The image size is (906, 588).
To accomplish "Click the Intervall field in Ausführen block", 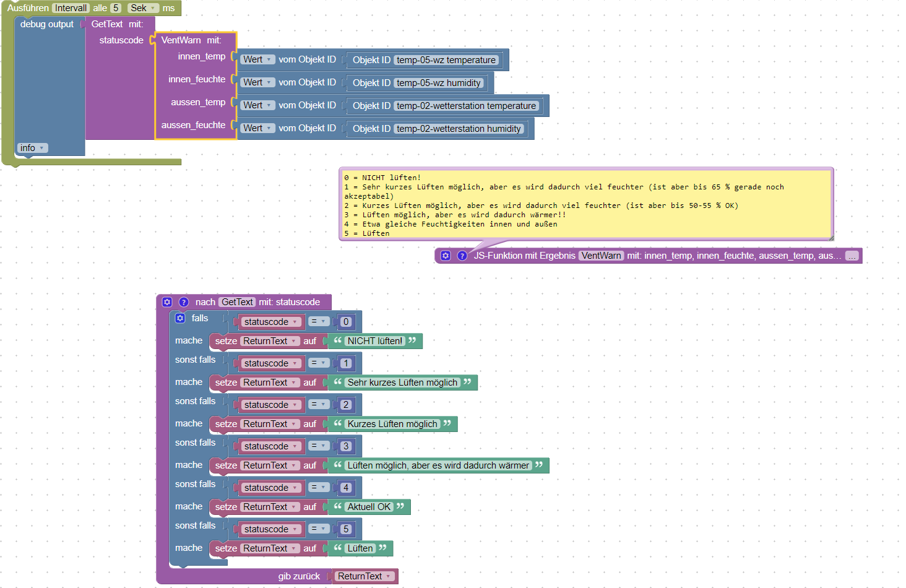I will (x=71, y=8).
